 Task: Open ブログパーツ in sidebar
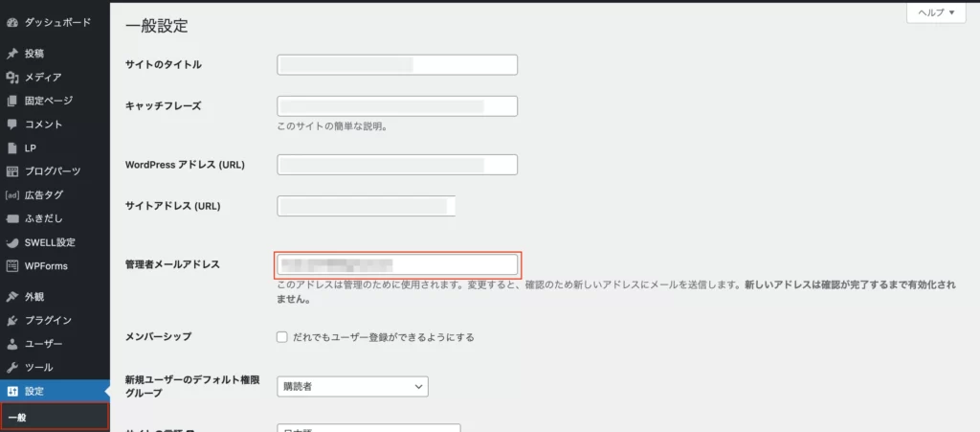[55, 171]
